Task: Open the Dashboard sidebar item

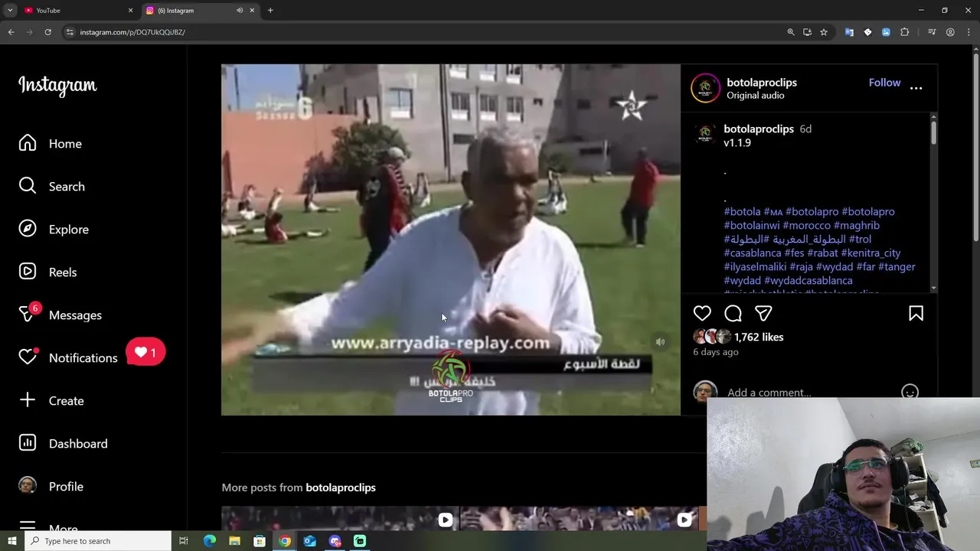Action: 63,444
